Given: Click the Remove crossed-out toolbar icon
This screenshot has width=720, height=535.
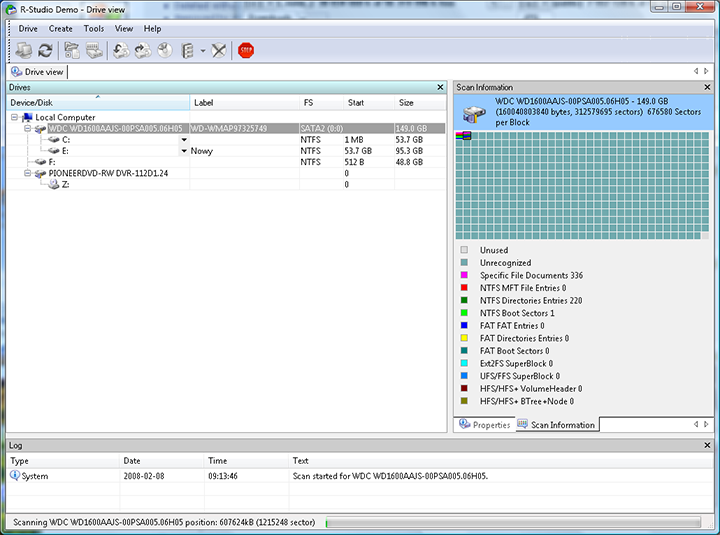Looking at the screenshot, I should (x=219, y=50).
